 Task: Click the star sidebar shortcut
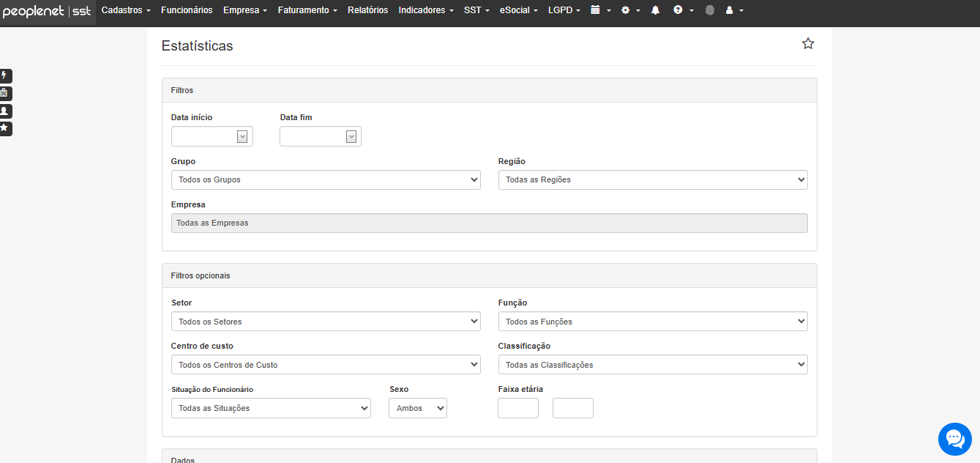pyautogui.click(x=5, y=128)
